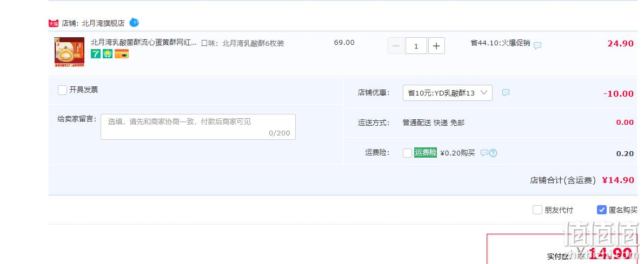
Task: Click the 0.20 insurance amount at right
Action: pos(625,154)
